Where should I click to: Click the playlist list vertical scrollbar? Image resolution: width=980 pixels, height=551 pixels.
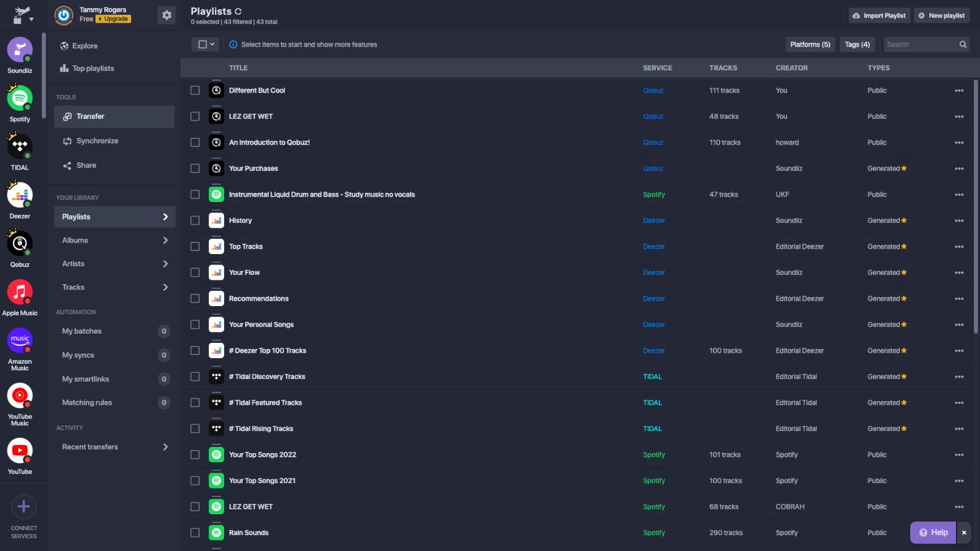pyautogui.click(x=976, y=207)
